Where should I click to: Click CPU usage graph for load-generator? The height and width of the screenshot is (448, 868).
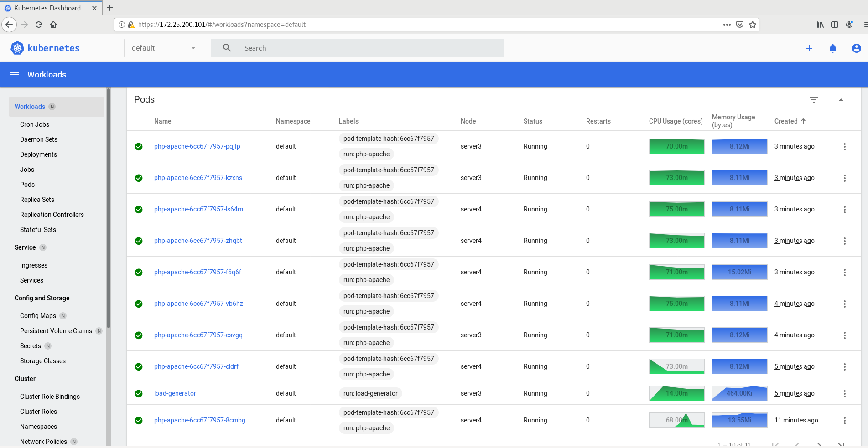tap(676, 393)
